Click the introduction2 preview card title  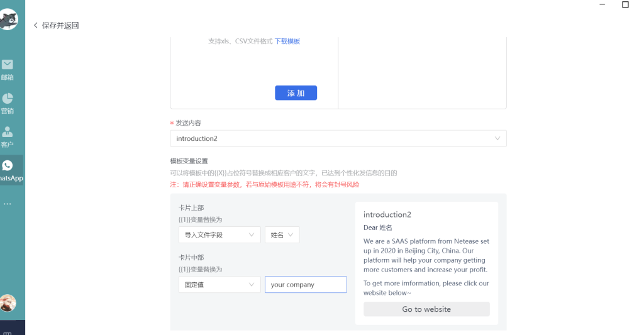point(387,215)
